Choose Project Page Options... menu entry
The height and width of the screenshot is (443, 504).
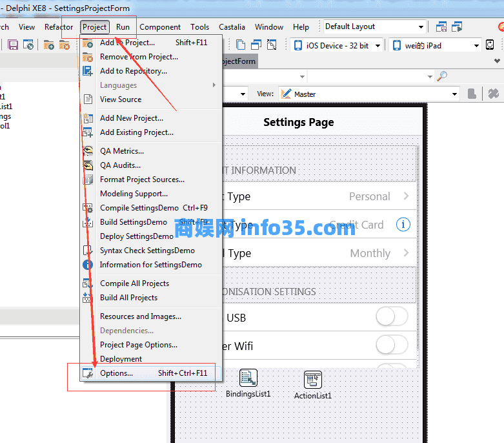pyautogui.click(x=151, y=345)
